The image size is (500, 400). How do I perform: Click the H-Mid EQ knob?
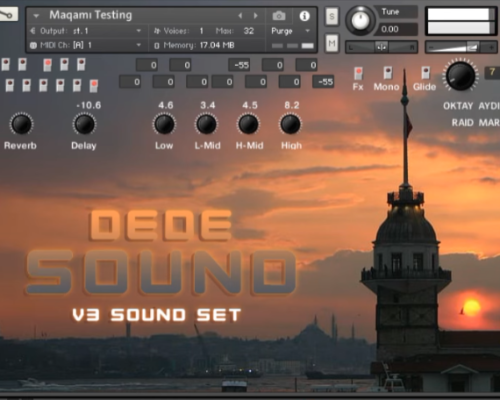248,124
